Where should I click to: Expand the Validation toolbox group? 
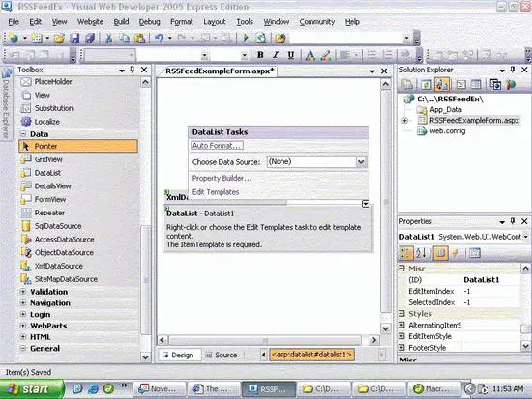(x=23, y=292)
